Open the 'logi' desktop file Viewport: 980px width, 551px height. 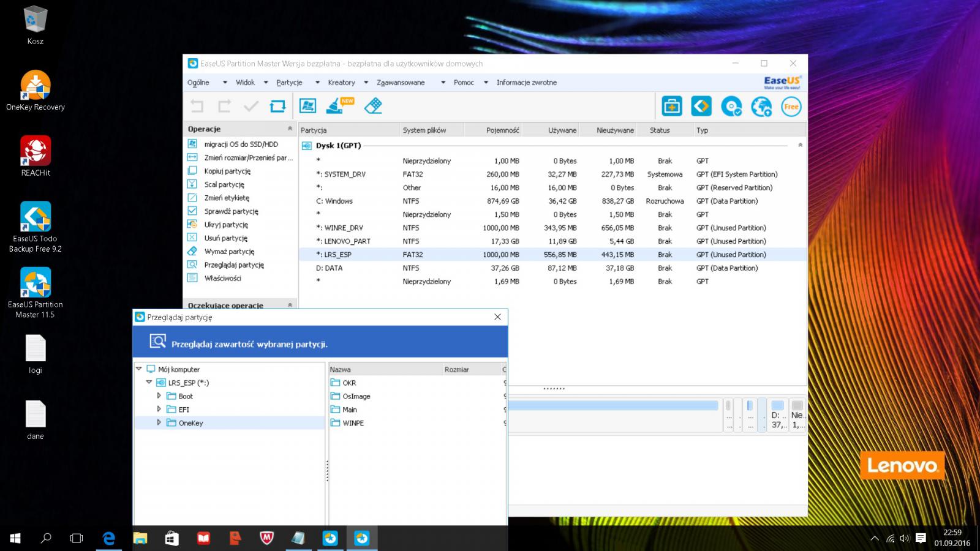tap(36, 354)
